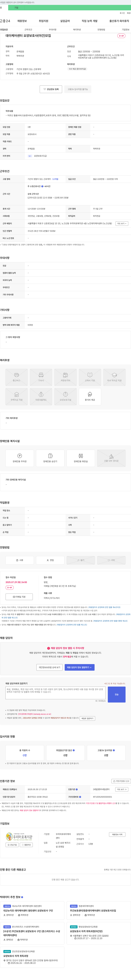Click the 로그인 link
Screen dimensions: 131x980
(122, 13)
